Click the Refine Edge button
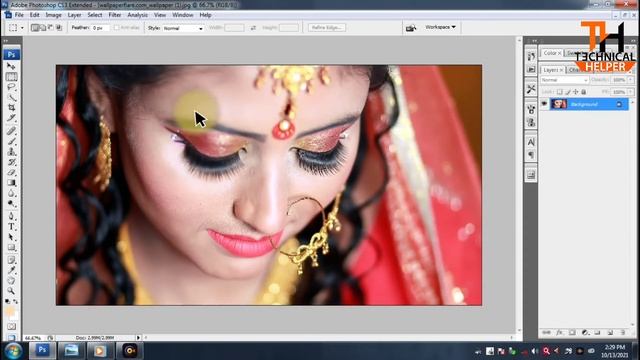 (x=327, y=28)
